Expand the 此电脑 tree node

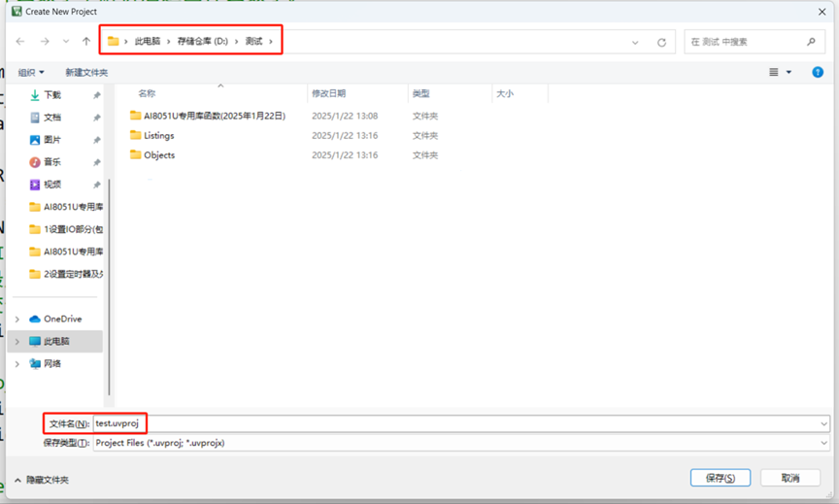[17, 342]
